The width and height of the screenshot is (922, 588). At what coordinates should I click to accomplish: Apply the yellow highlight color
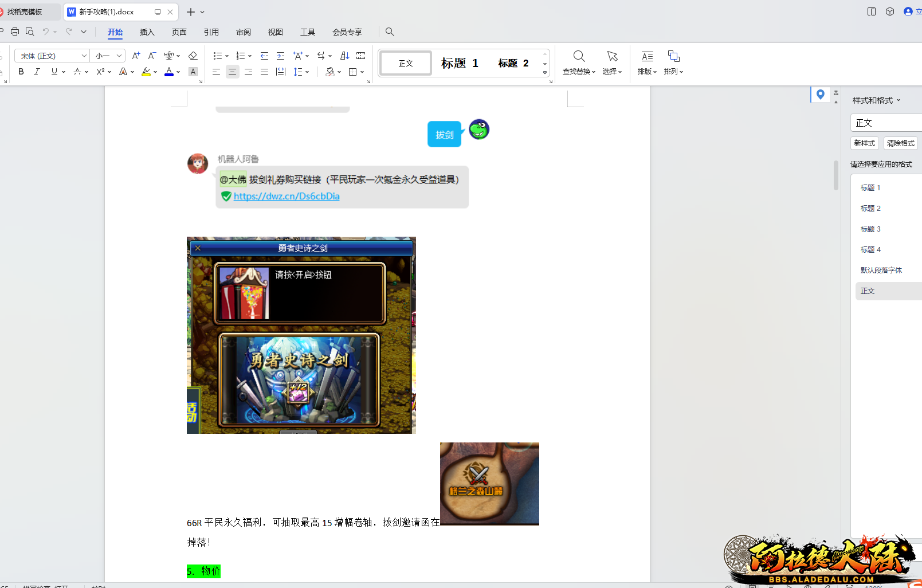146,72
